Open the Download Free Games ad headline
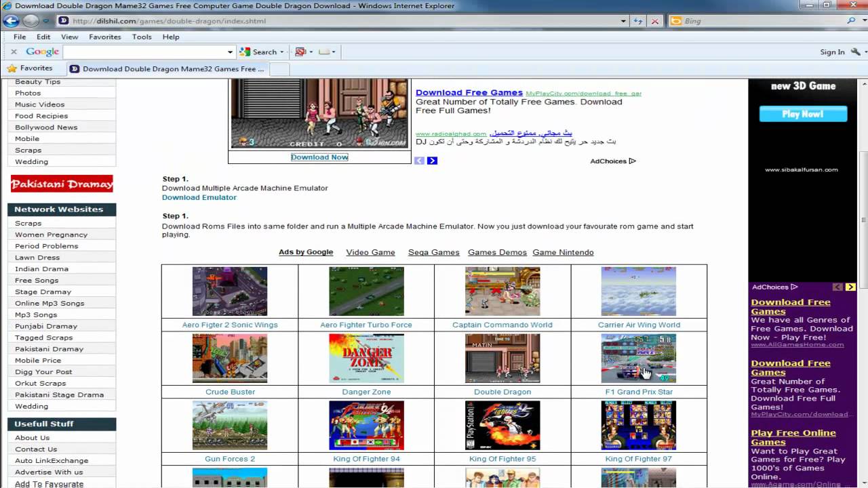Image resolution: width=868 pixels, height=488 pixels. [x=469, y=92]
